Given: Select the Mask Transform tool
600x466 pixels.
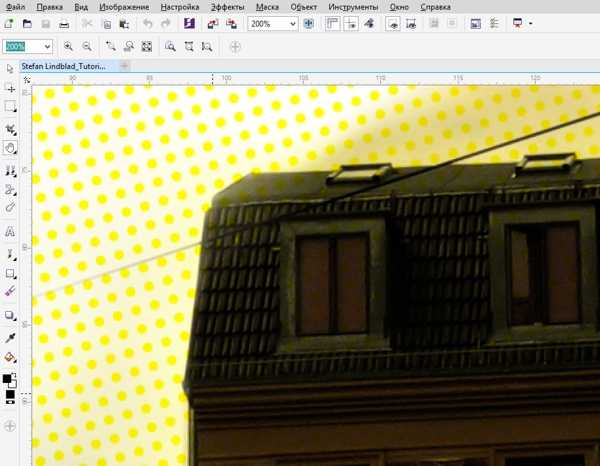Looking at the screenshot, I should pyautogui.click(x=10, y=89).
